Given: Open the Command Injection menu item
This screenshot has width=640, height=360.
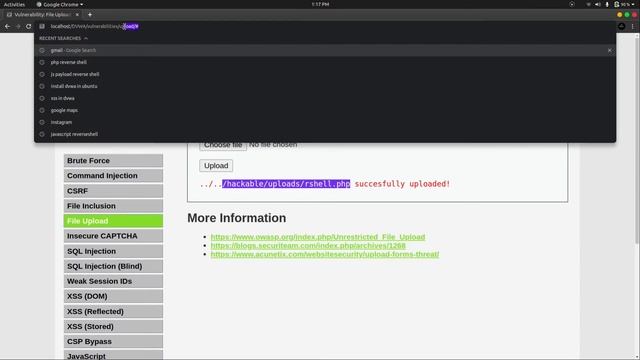Looking at the screenshot, I should point(113,176).
